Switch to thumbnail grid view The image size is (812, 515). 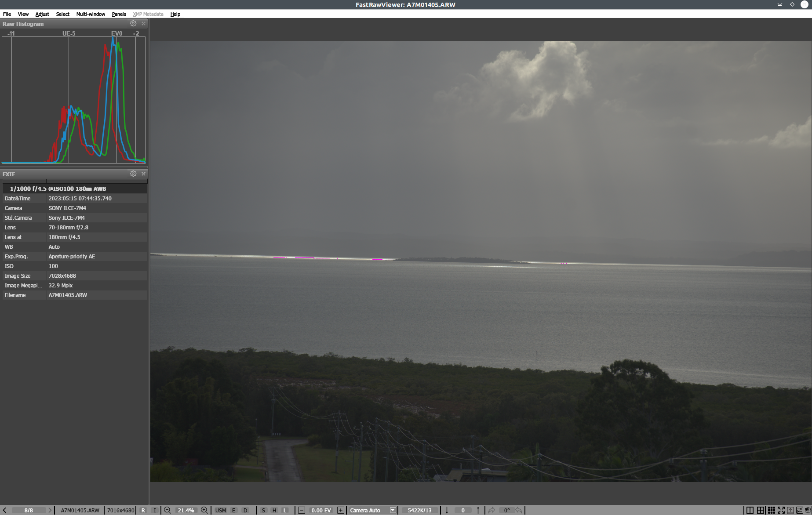click(771, 510)
